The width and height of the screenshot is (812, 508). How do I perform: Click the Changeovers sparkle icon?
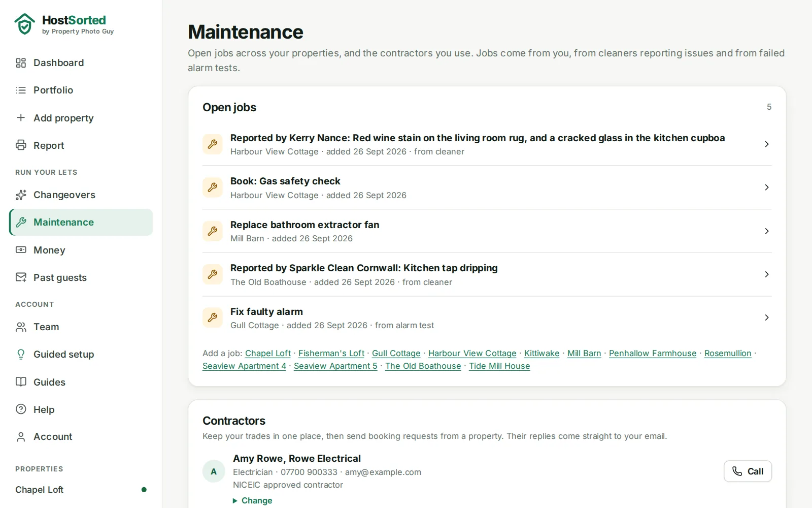21,195
